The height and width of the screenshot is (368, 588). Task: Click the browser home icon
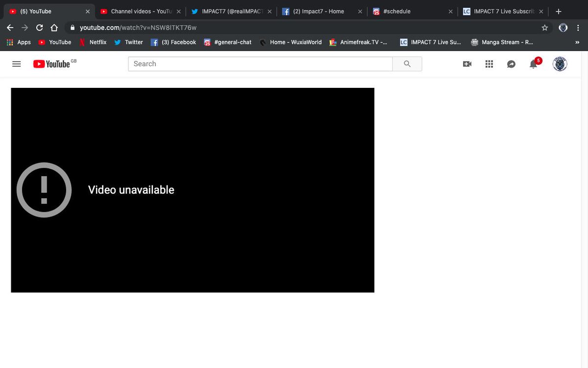tap(54, 28)
